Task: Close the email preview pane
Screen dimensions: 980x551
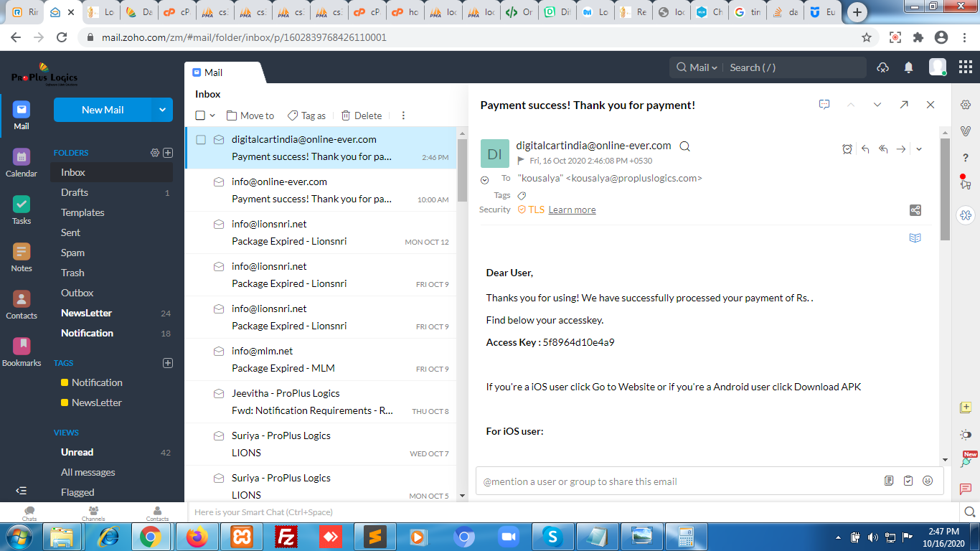Action: (x=930, y=105)
